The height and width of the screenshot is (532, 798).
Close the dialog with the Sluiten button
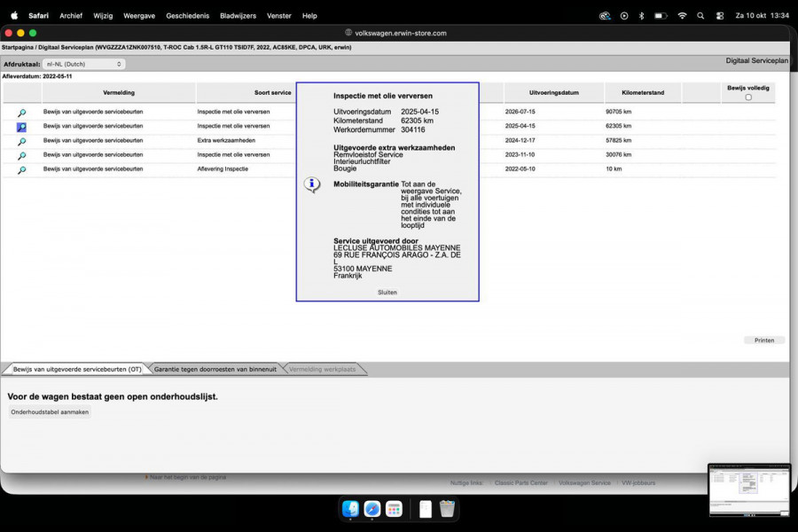tap(387, 293)
